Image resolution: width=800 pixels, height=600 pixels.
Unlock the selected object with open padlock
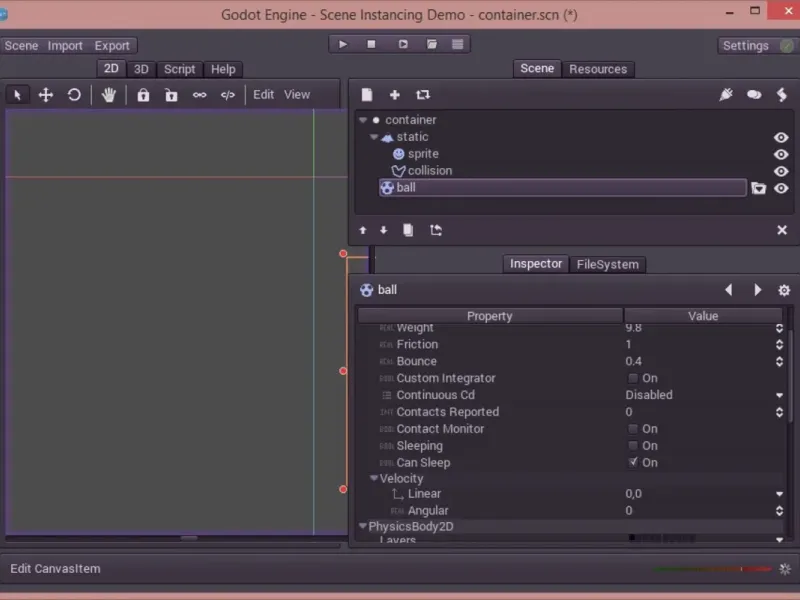click(171, 95)
